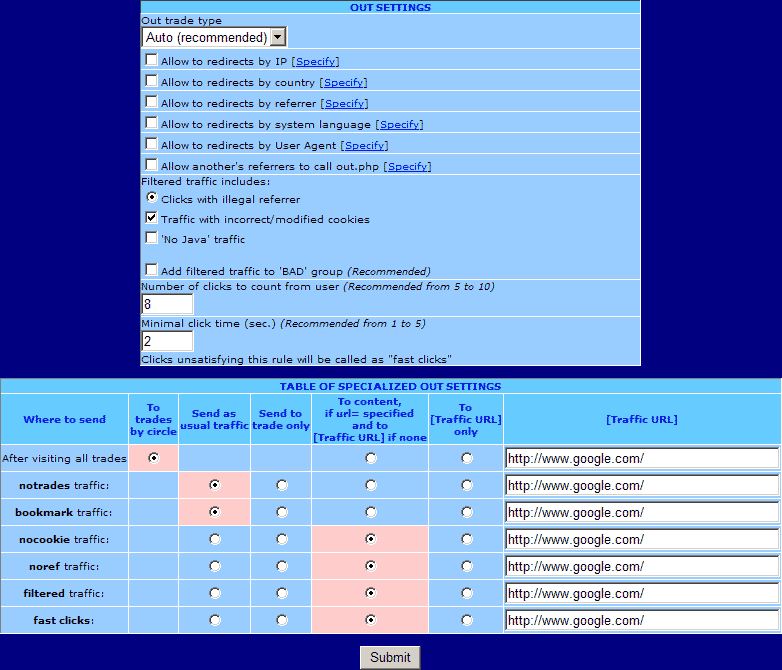Image resolution: width=782 pixels, height=670 pixels.
Task: Select Send to trade only for bookmark traffic
Action: [x=282, y=512]
